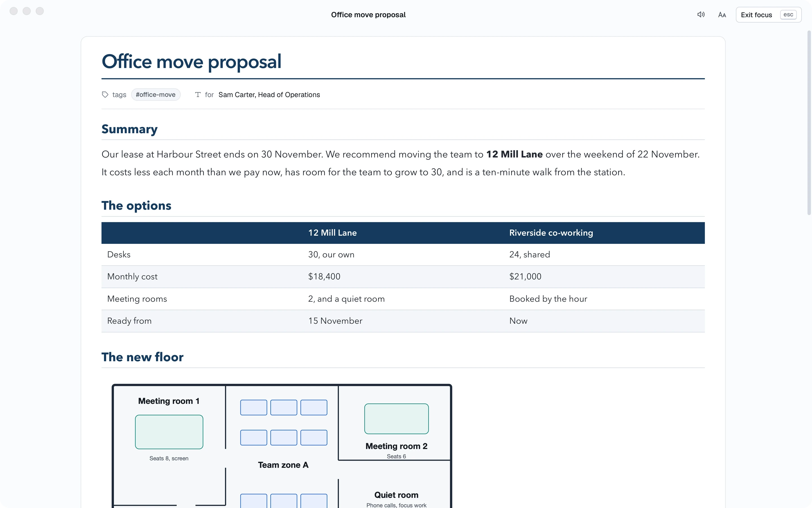This screenshot has height=508, width=812.
Task: Click the 'Meeting rooms' row label
Action: pos(137,299)
